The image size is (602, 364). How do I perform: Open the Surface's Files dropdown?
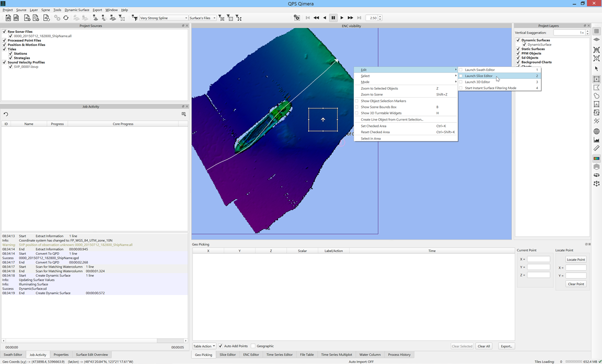tap(202, 18)
